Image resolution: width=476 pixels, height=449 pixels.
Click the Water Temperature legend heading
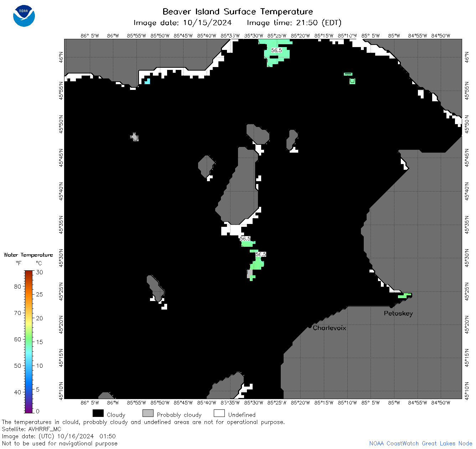coord(28,255)
